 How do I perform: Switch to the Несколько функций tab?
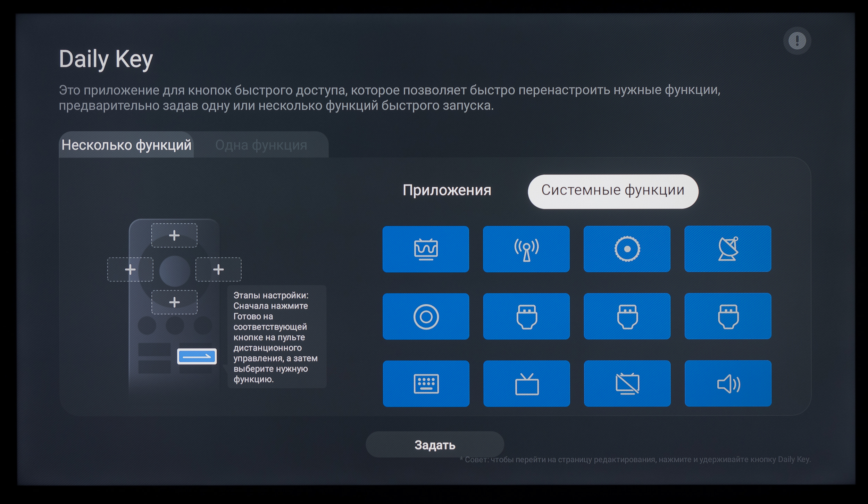pos(126,145)
